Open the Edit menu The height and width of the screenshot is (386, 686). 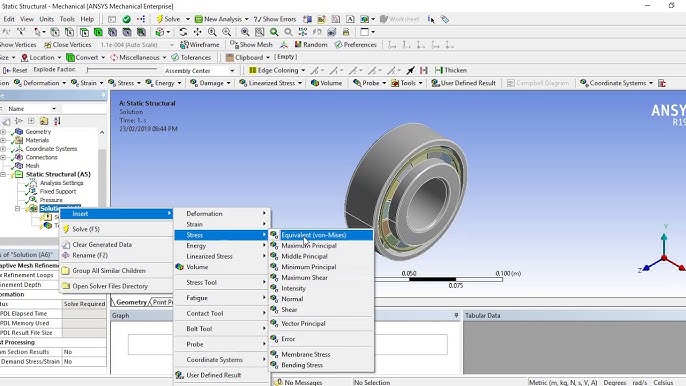[9, 19]
